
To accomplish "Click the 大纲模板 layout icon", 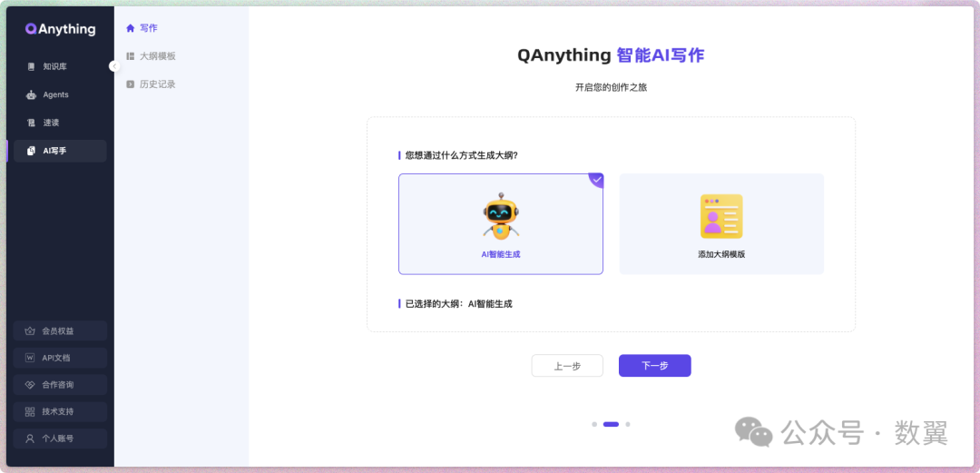I will [x=130, y=55].
